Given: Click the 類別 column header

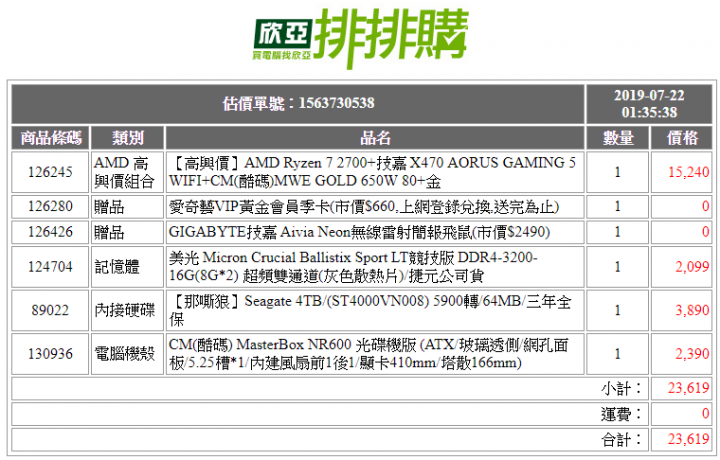Looking at the screenshot, I should click(x=128, y=138).
